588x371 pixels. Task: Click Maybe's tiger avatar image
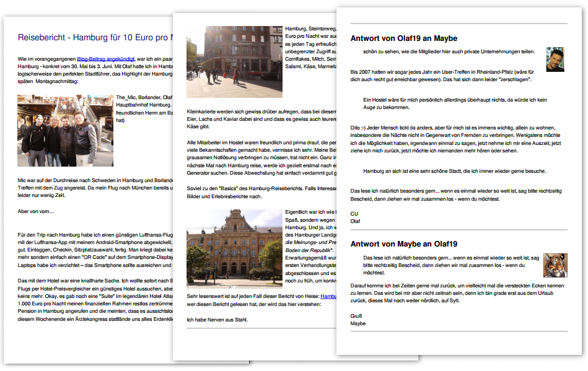tap(555, 265)
